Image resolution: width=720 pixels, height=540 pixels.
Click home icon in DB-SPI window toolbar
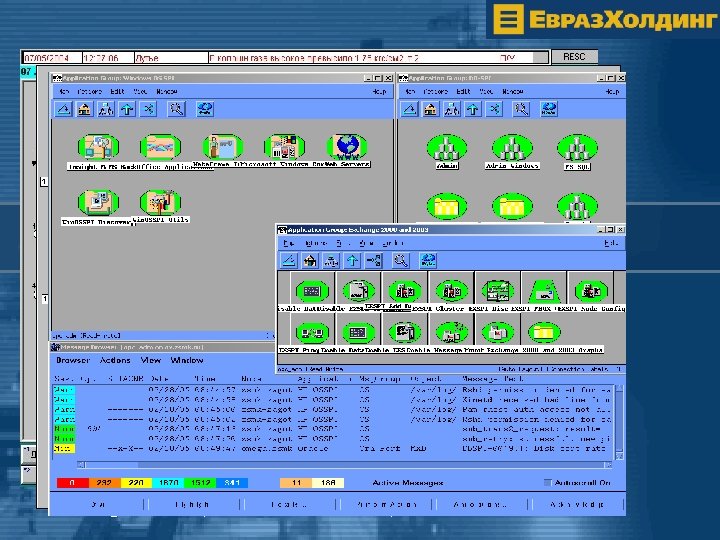[430, 109]
